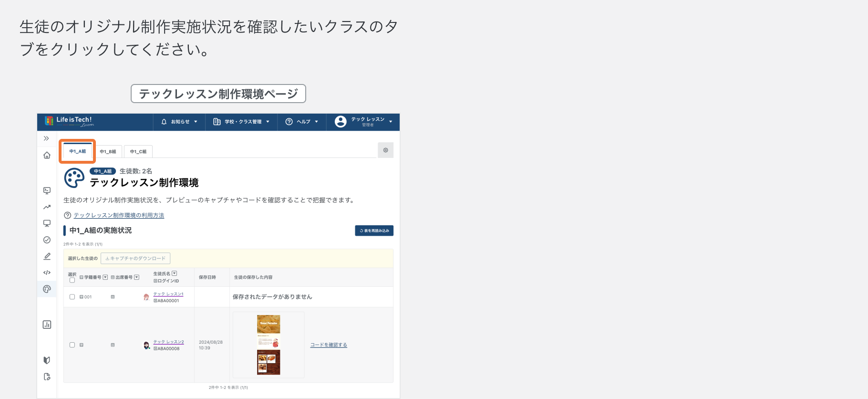
Task: Open the beginner leaf mark icon in the sidebar
Action: pos(47,360)
